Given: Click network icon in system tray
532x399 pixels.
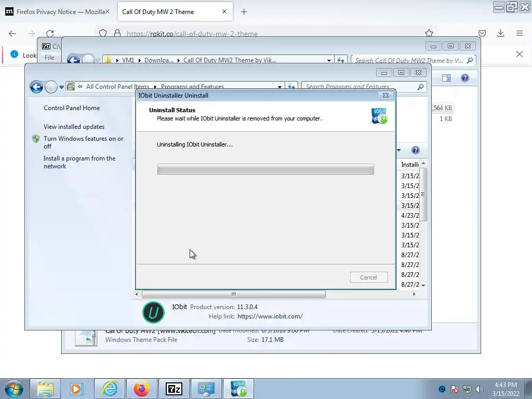Looking at the screenshot, I should point(467,389).
